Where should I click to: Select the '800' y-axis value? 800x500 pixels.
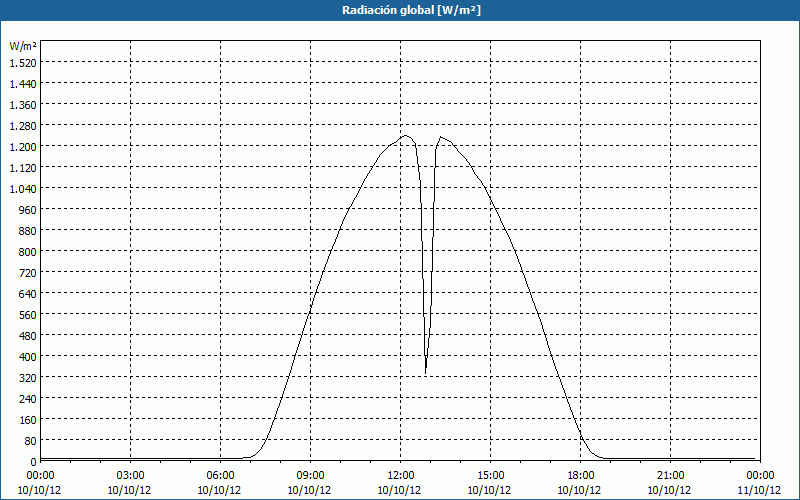29,252
